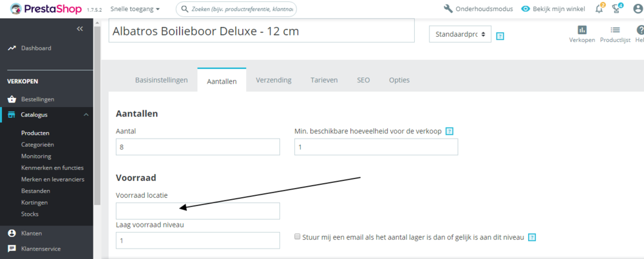This screenshot has height=259, width=644.
Task: Click the product name field Albatros Boilieboor
Action: [261, 31]
